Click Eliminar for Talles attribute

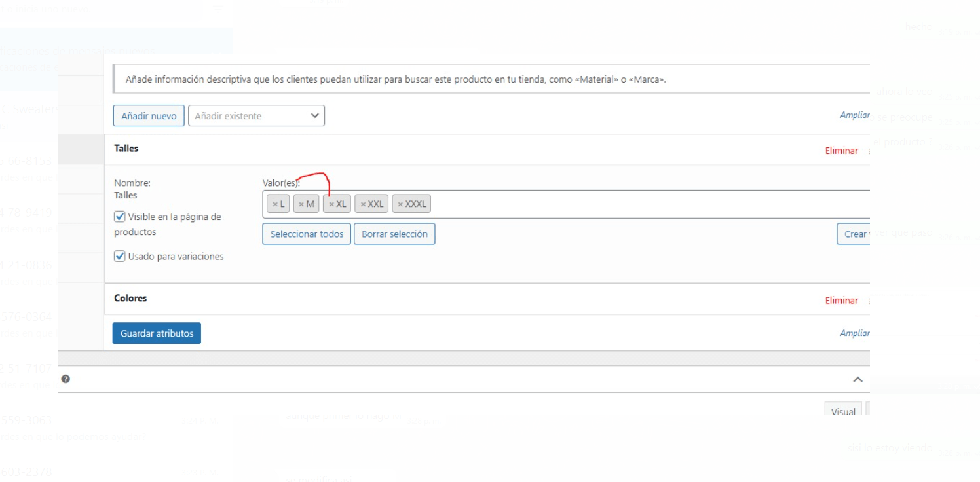coord(842,151)
